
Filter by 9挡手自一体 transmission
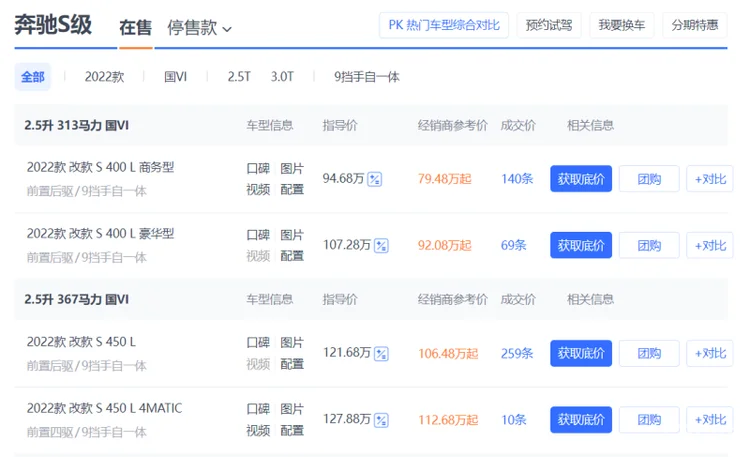[x=366, y=77]
